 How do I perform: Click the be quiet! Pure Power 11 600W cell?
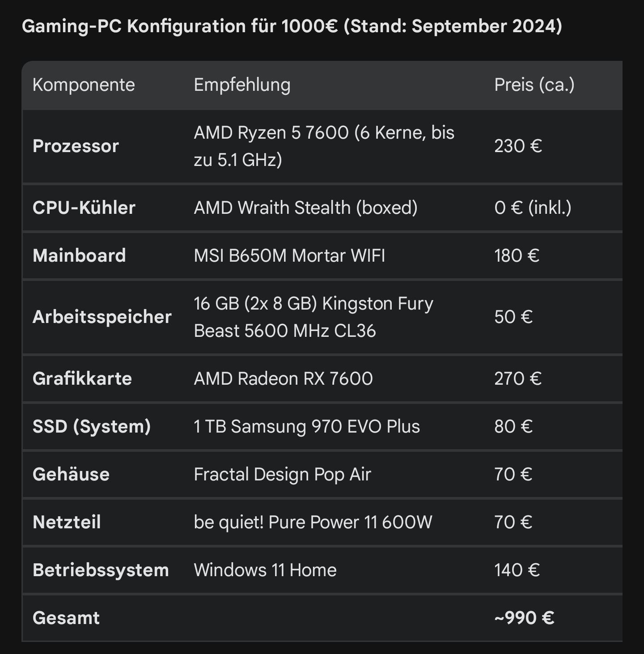(x=313, y=522)
